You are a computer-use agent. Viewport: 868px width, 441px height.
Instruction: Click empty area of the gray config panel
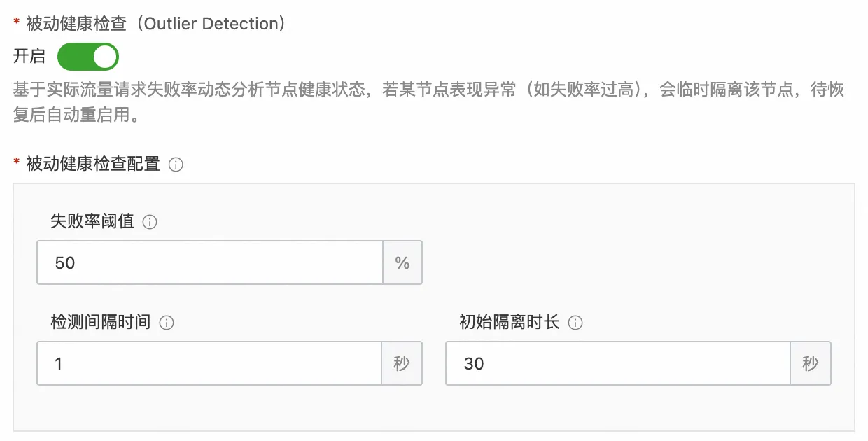click(630, 252)
